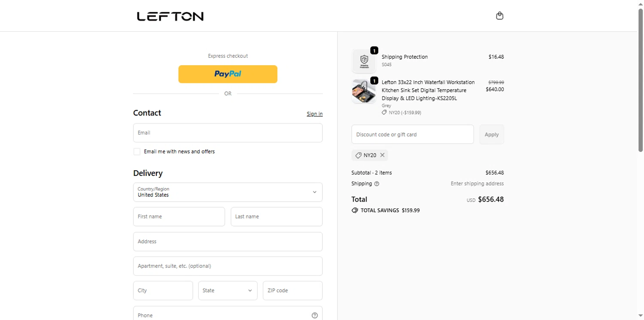Focus the Discount code or gift card field
644x320 pixels.
413,134
